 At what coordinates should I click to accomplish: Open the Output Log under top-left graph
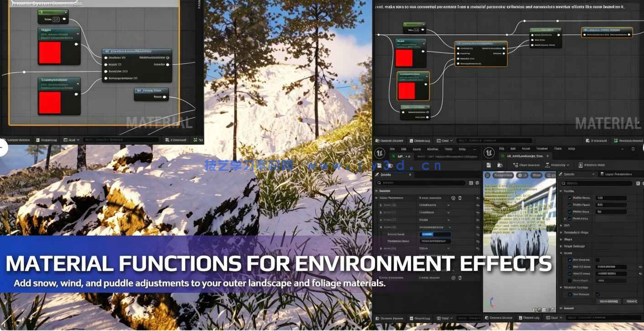tap(46, 140)
